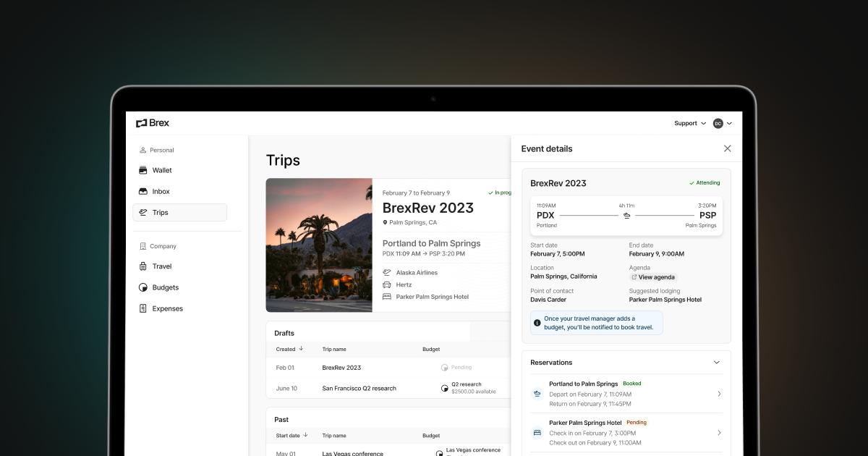Viewport: 868px width, 456px height.
Task: Open the Support dropdown
Action: [x=689, y=123]
